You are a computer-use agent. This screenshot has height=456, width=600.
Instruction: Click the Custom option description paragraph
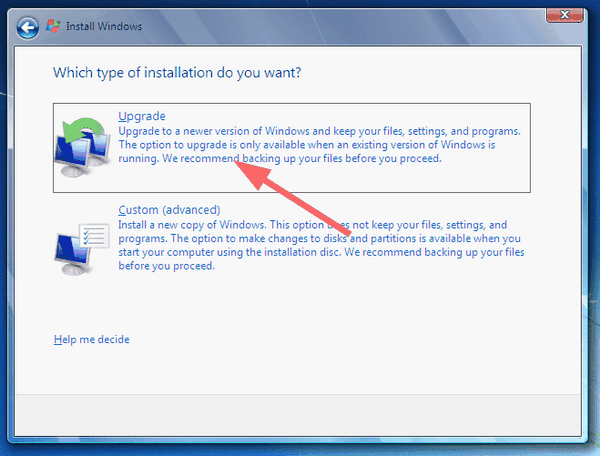(x=321, y=245)
